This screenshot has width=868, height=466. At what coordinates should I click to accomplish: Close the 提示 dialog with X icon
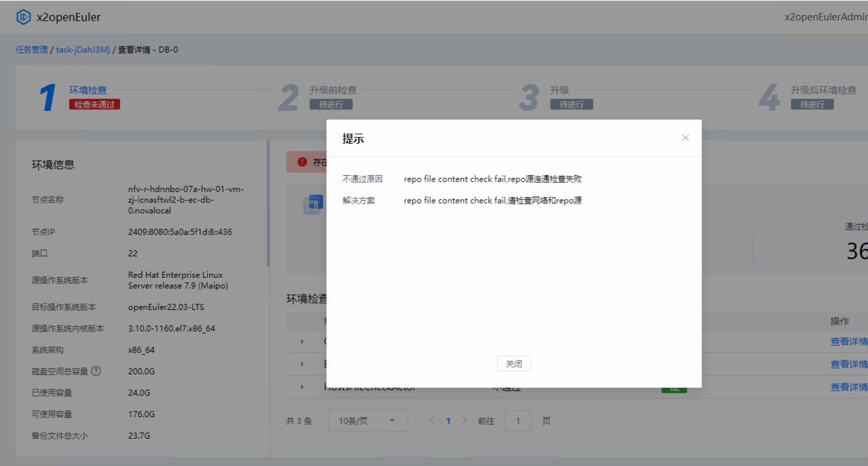point(685,138)
